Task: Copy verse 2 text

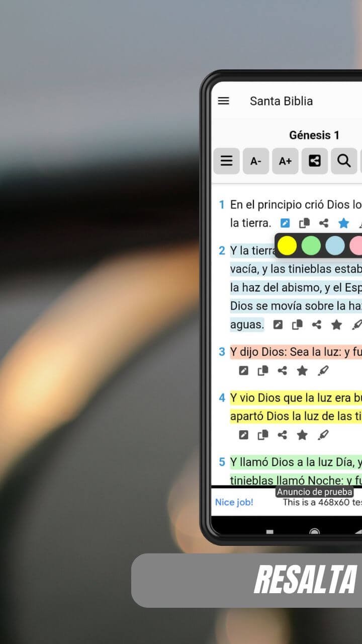Action: (x=298, y=325)
